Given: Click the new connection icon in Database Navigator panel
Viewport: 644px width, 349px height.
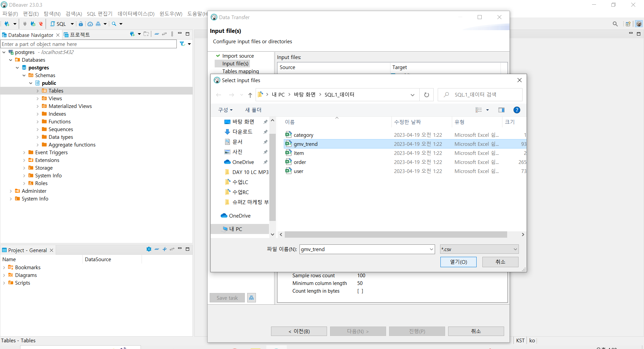Looking at the screenshot, I should point(132,34).
